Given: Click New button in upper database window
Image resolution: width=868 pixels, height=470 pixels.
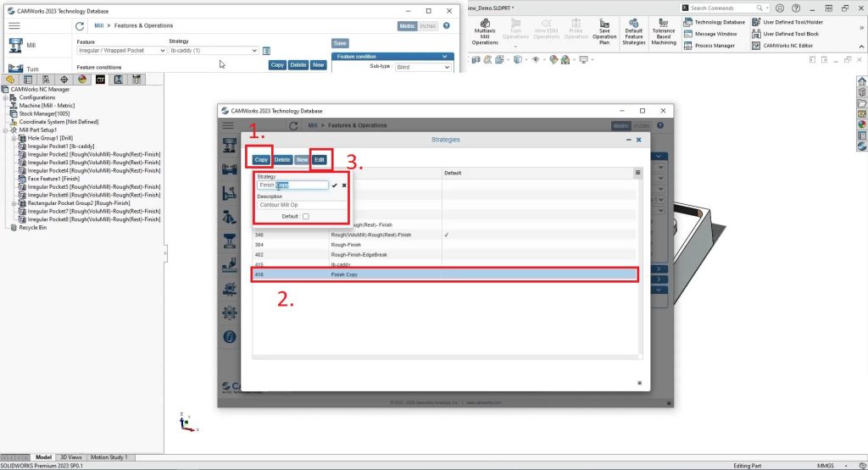Looking at the screenshot, I should point(319,64).
